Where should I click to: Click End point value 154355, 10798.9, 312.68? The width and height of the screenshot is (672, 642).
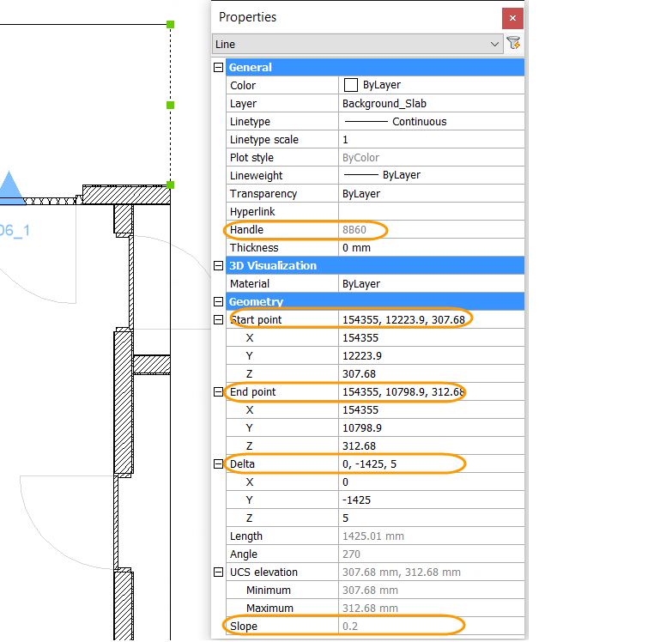tap(403, 391)
